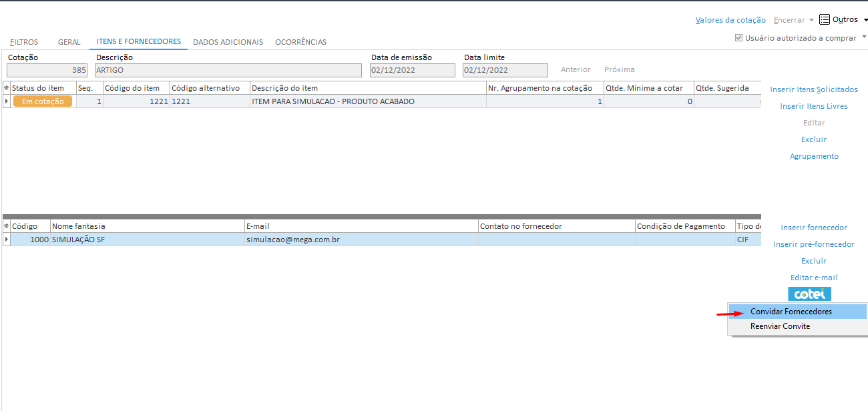Click Excluir in the items section
The height and width of the screenshot is (411, 868).
(814, 139)
